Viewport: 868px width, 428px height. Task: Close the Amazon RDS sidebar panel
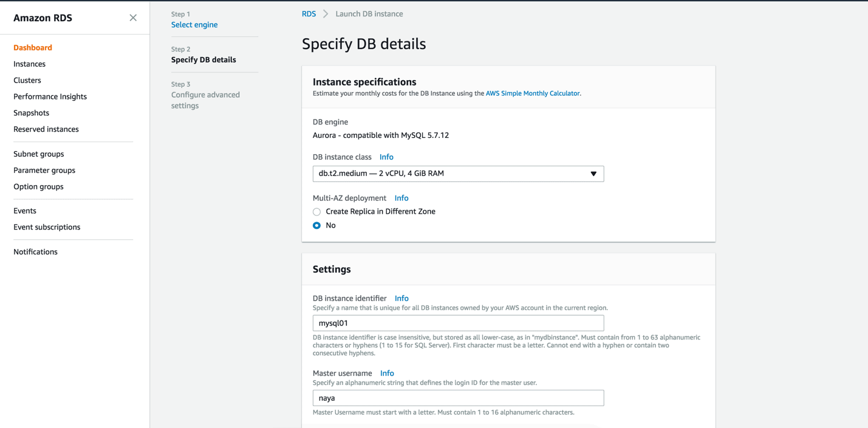coord(133,18)
